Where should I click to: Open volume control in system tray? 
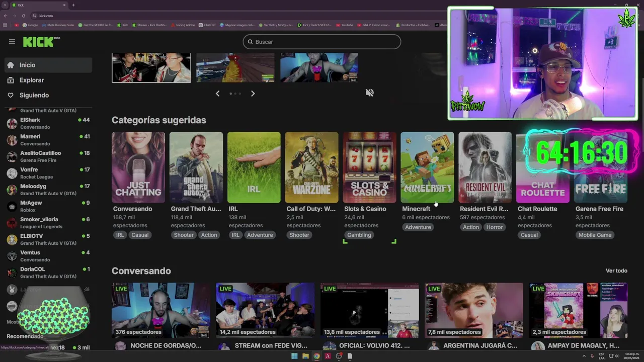pyautogui.click(x=618, y=356)
